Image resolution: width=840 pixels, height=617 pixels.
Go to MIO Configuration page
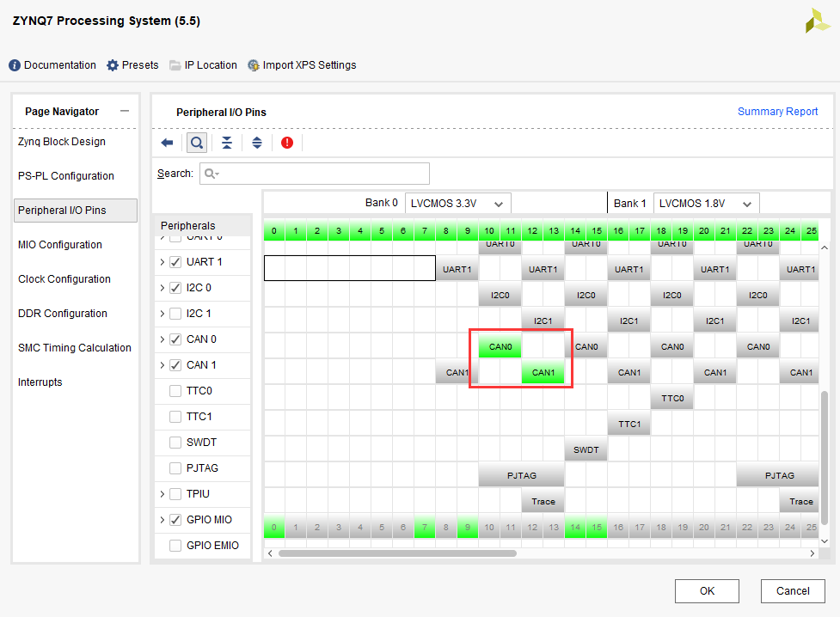[60, 245]
